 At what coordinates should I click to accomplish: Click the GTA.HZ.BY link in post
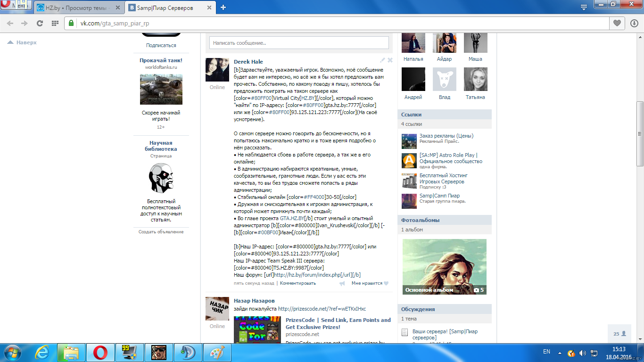[292, 218]
